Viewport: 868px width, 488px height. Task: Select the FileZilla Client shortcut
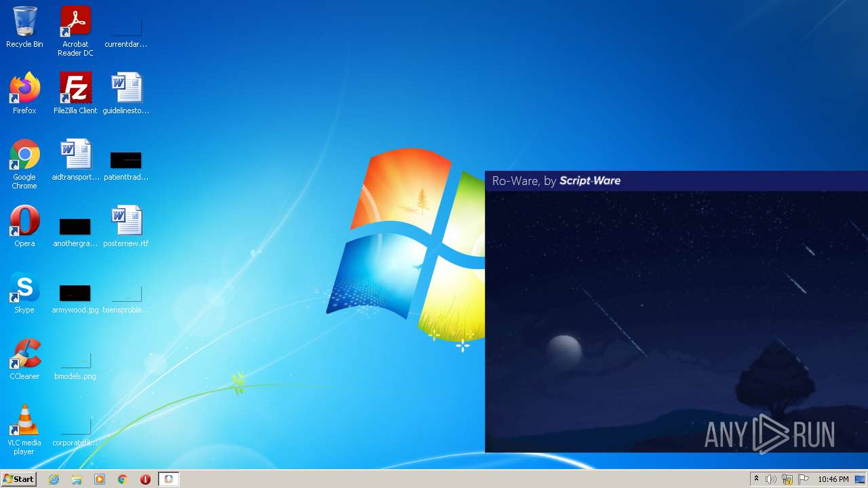coord(75,94)
